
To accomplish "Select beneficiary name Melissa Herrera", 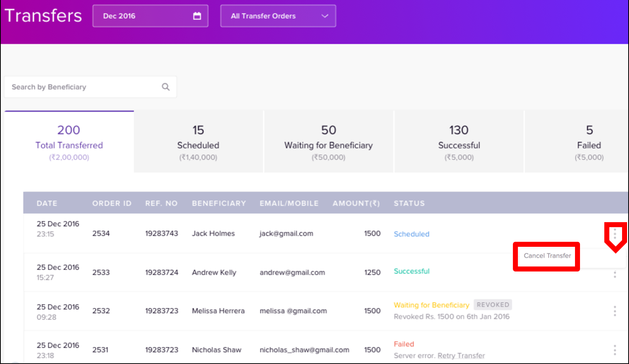I will 218,311.
